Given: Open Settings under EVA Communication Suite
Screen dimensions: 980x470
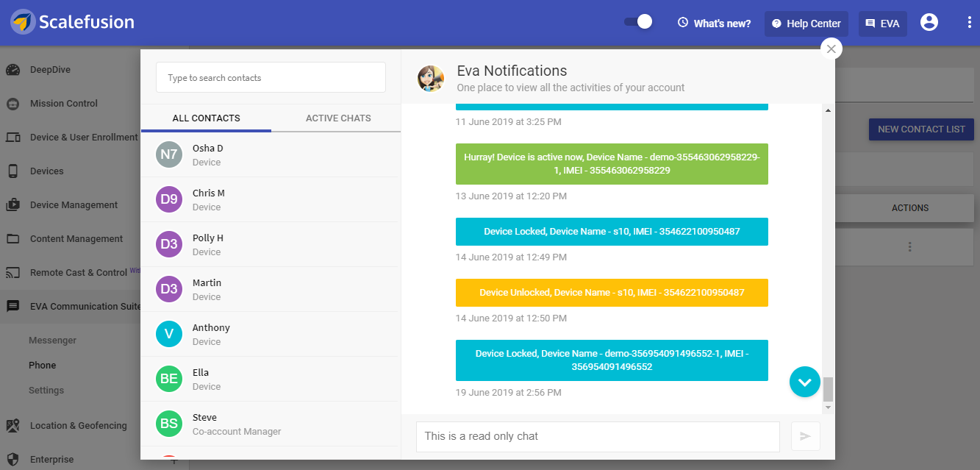Looking at the screenshot, I should (x=46, y=391).
